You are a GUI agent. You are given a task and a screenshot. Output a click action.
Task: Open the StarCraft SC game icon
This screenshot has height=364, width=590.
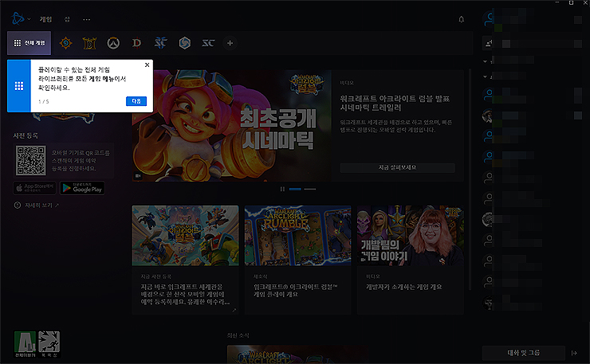pos(208,43)
